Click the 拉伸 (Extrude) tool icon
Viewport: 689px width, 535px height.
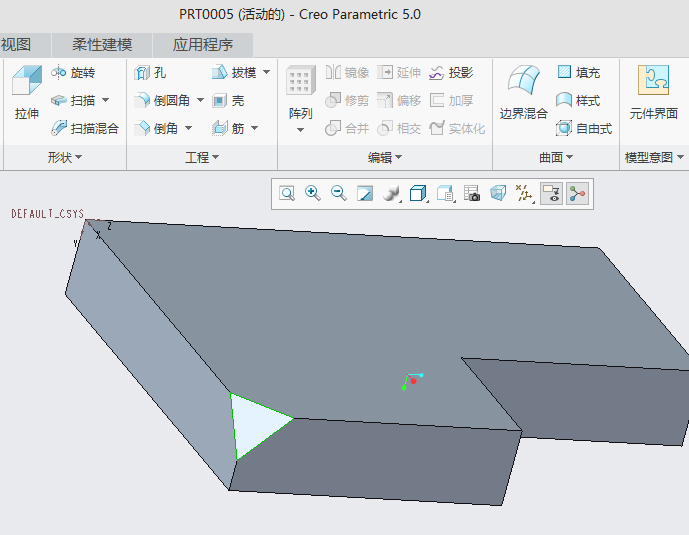[27, 80]
